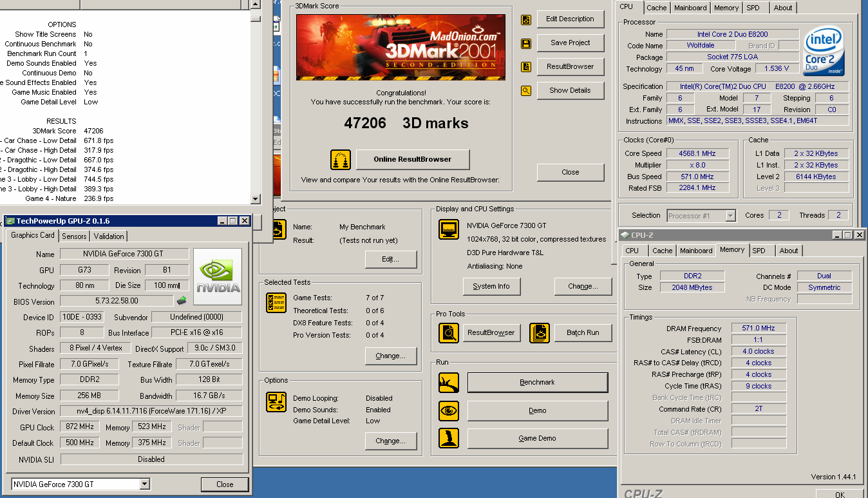Open Cache tab in upper CPU-Z window

(657, 8)
